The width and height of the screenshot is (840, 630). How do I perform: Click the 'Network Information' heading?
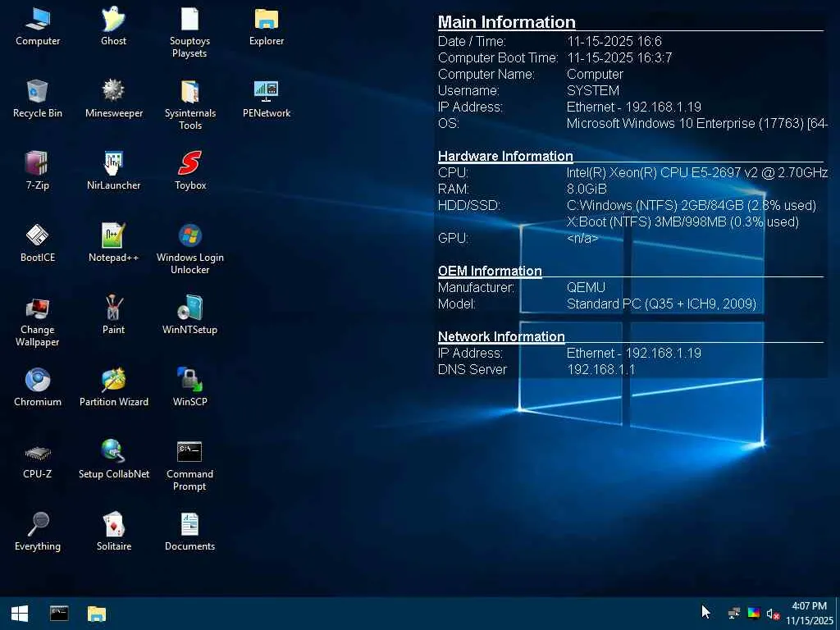click(501, 336)
